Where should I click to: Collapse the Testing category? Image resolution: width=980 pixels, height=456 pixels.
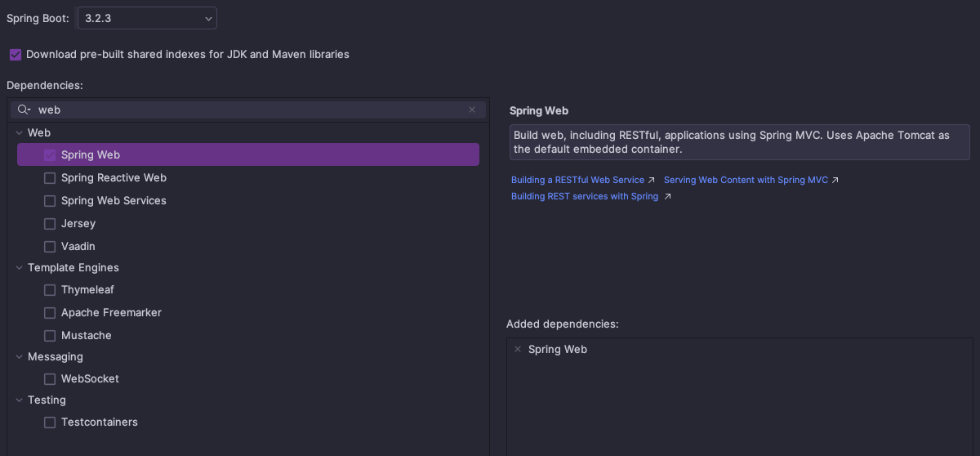(20, 400)
